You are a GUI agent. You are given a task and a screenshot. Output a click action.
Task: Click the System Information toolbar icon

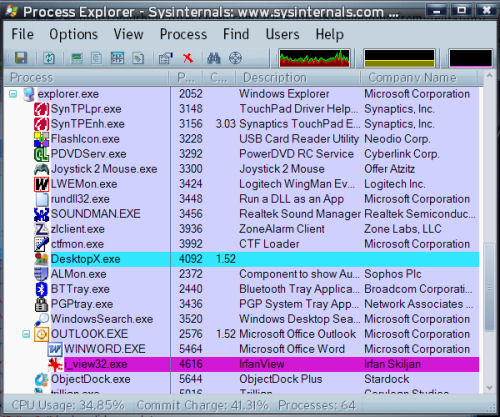(x=77, y=58)
